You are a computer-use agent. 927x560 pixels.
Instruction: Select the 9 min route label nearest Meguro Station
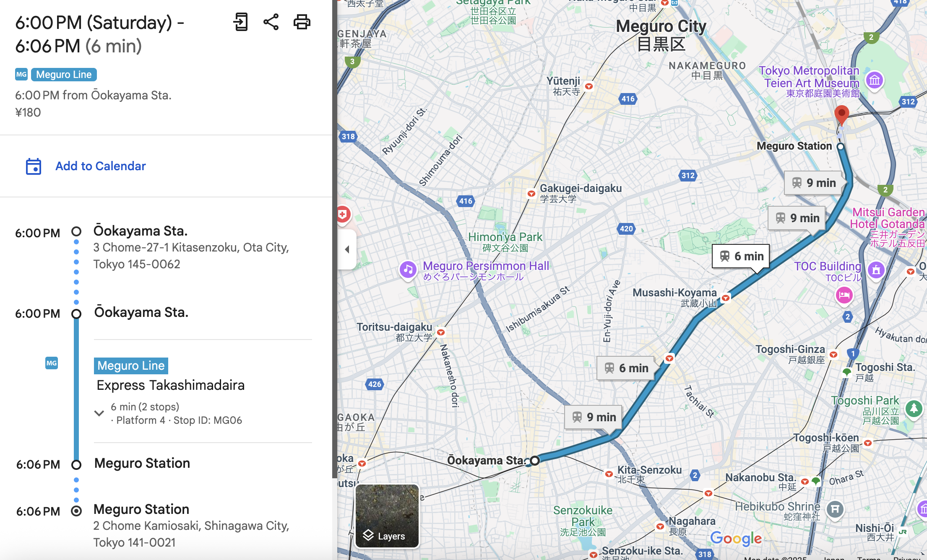[813, 183]
